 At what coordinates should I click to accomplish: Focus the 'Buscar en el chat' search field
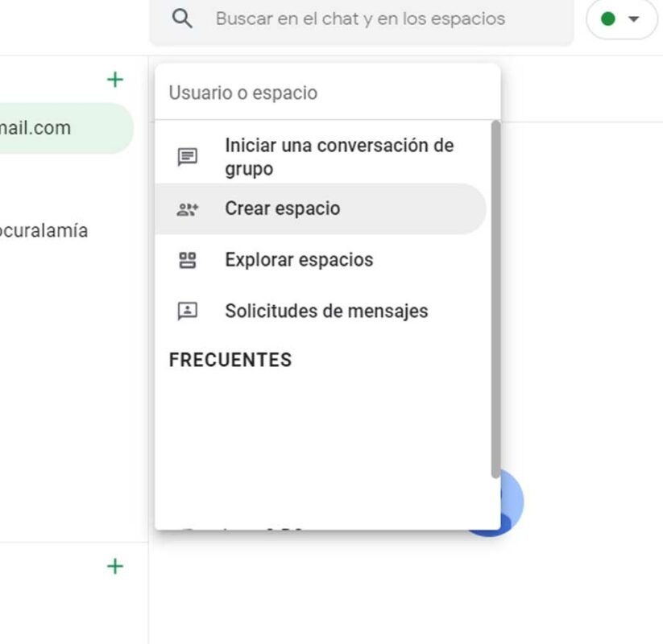pyautogui.click(x=360, y=19)
